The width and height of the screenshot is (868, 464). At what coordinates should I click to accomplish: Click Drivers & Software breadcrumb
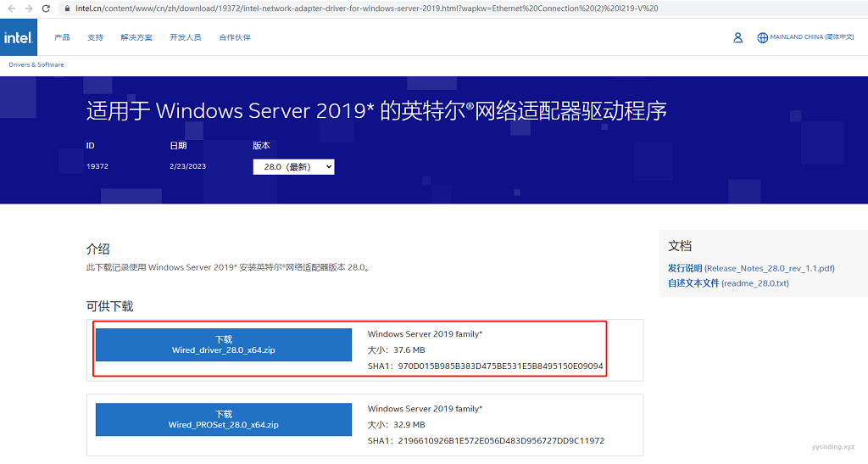tap(36, 64)
